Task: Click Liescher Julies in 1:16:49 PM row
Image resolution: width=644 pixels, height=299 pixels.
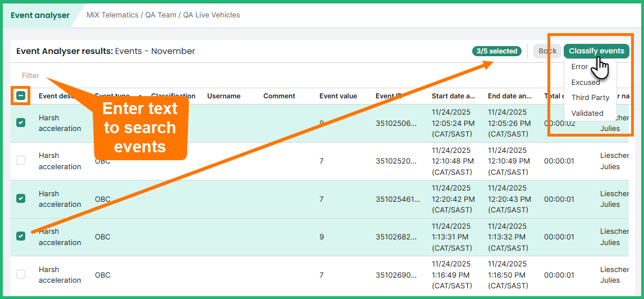Action: [x=614, y=275]
